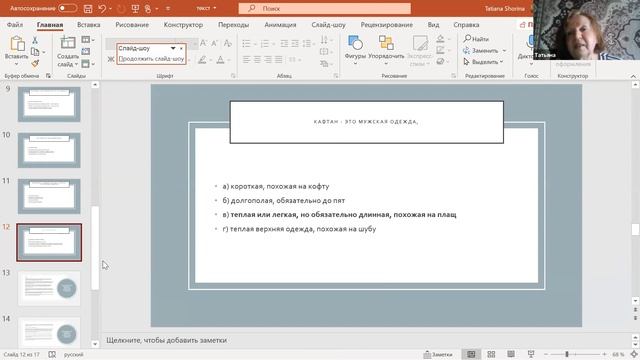The image size is (640, 360).
Task: Reset the slide with the Reset icon
Action: (x=86, y=51)
